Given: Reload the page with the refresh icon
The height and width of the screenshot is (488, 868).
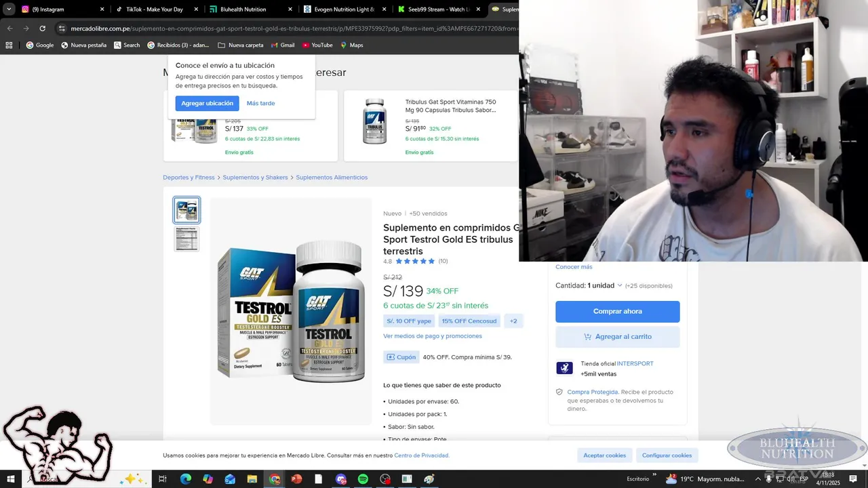Looking at the screenshot, I should tap(42, 28).
